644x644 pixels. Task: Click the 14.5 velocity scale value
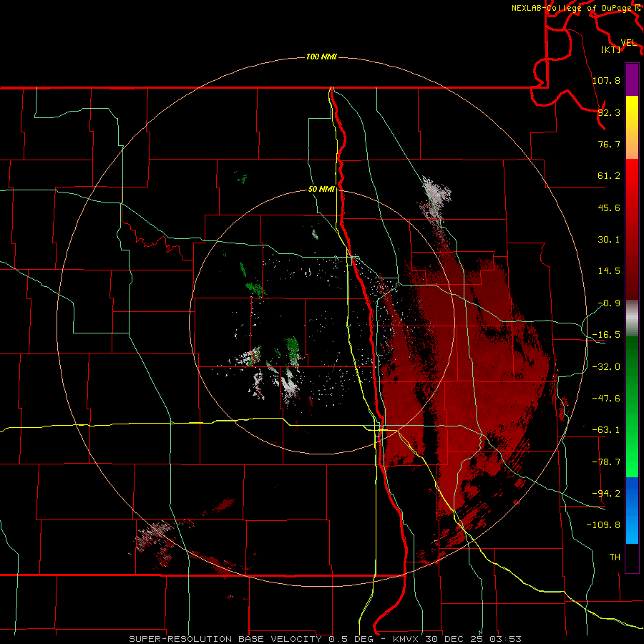[x=609, y=271]
